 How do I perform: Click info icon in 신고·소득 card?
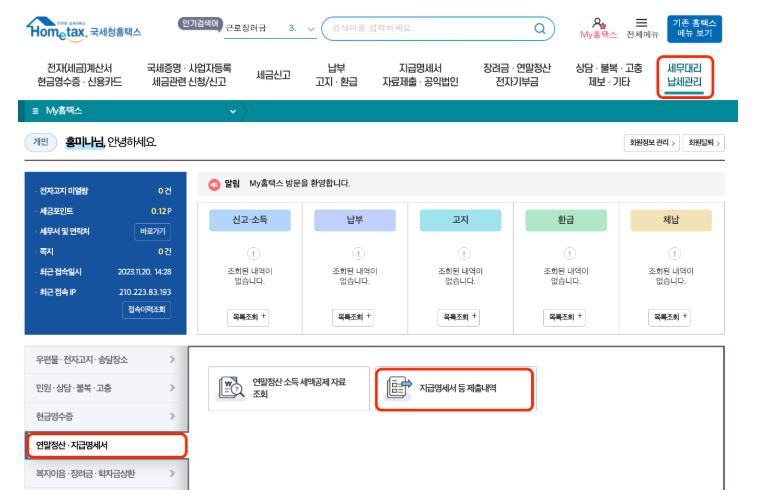coord(253,253)
